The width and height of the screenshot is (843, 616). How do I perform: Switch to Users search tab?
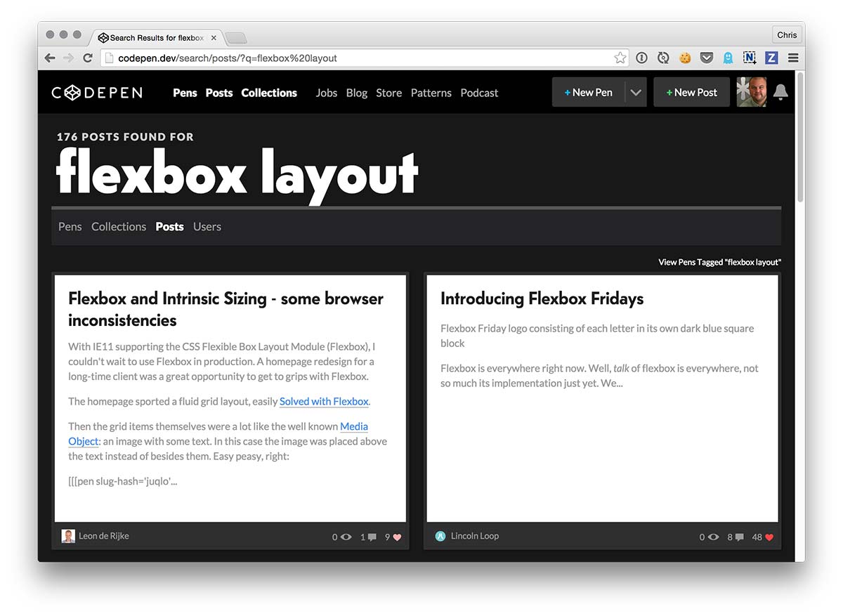207,226
